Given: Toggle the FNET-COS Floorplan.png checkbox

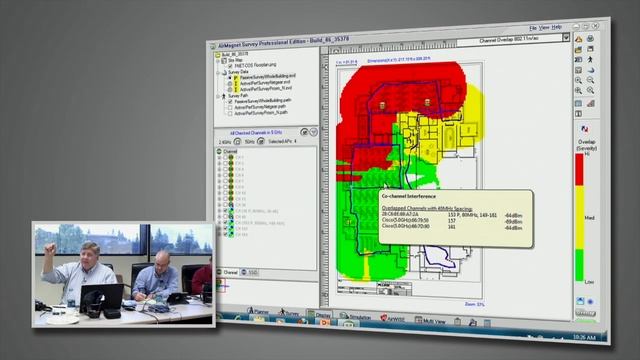Looking at the screenshot, I should tap(230, 66).
